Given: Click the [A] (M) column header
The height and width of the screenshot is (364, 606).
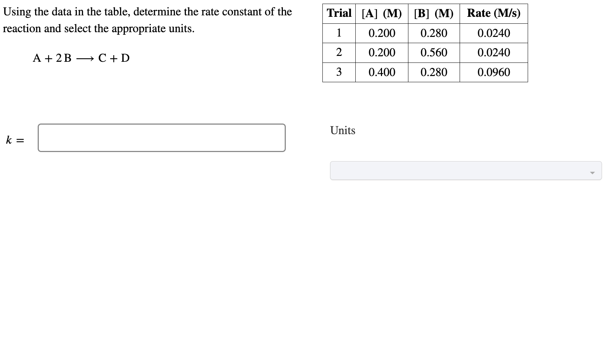Looking at the screenshot, I should [382, 14].
